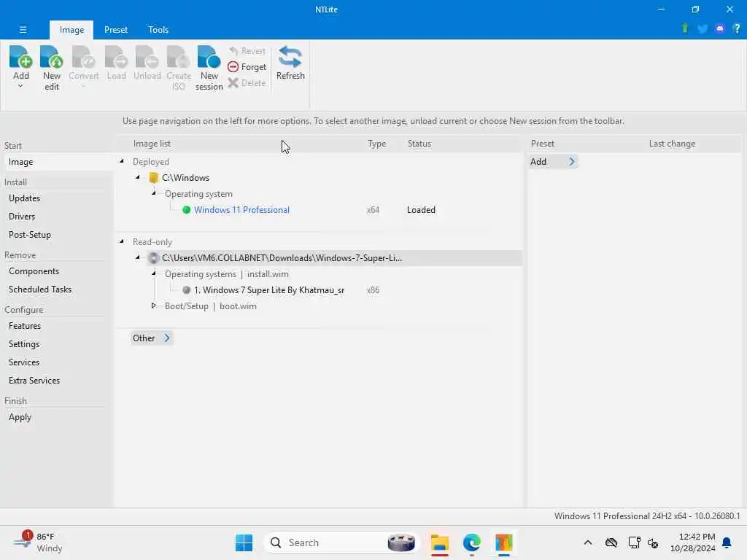Screen dimensions: 747x560
Task: Open the Extra Services page
Action: (34, 380)
